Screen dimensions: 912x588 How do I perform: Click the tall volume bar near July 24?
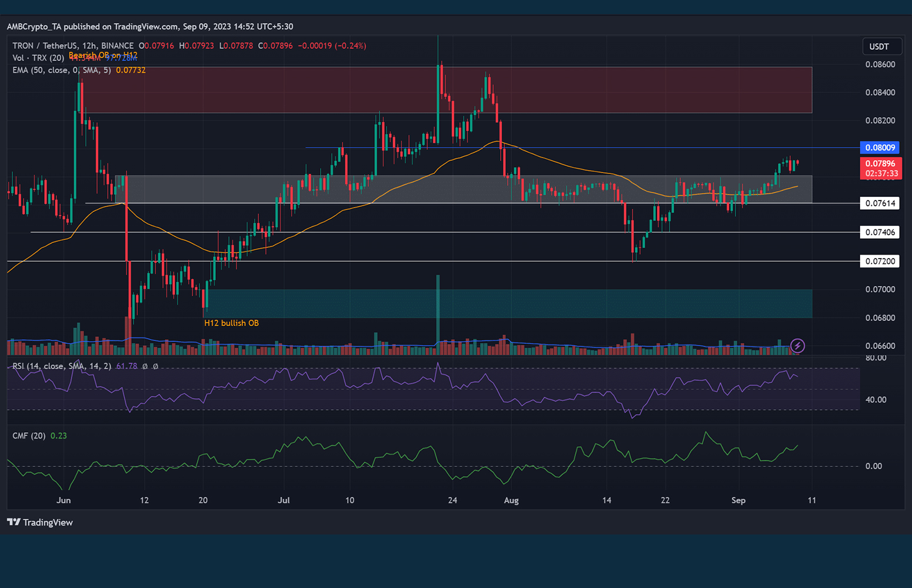point(438,315)
